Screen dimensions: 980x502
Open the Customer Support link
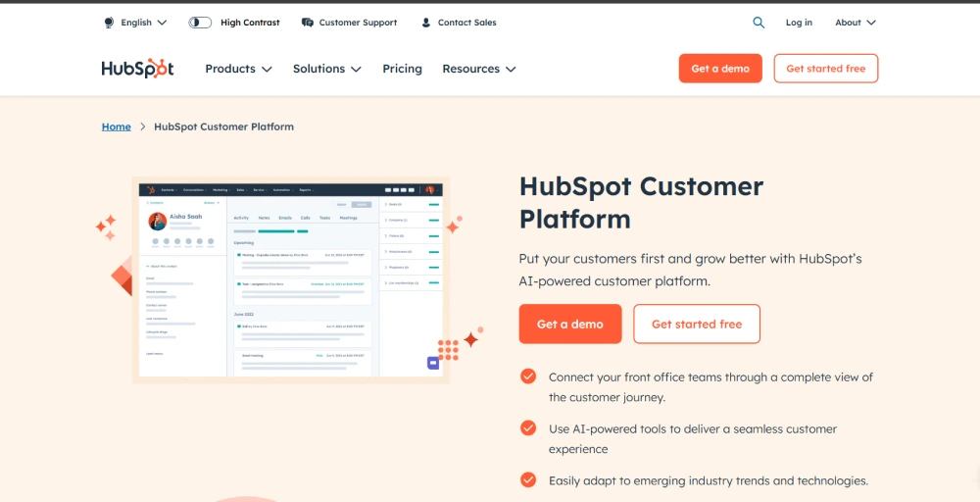[x=358, y=23]
